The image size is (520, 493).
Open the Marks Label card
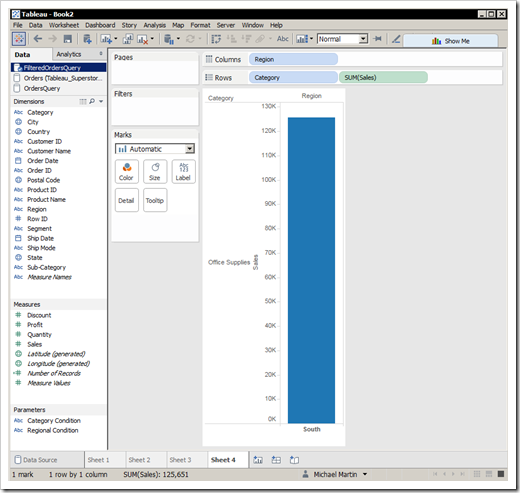(x=183, y=171)
